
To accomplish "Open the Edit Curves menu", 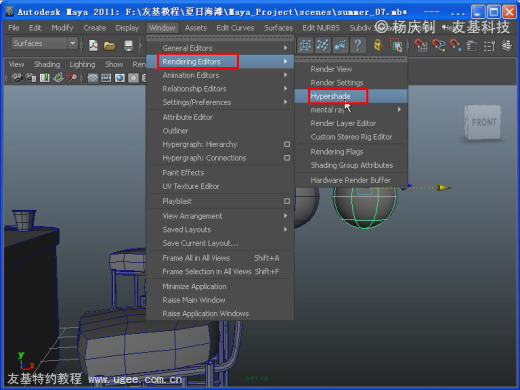I will [x=235, y=28].
